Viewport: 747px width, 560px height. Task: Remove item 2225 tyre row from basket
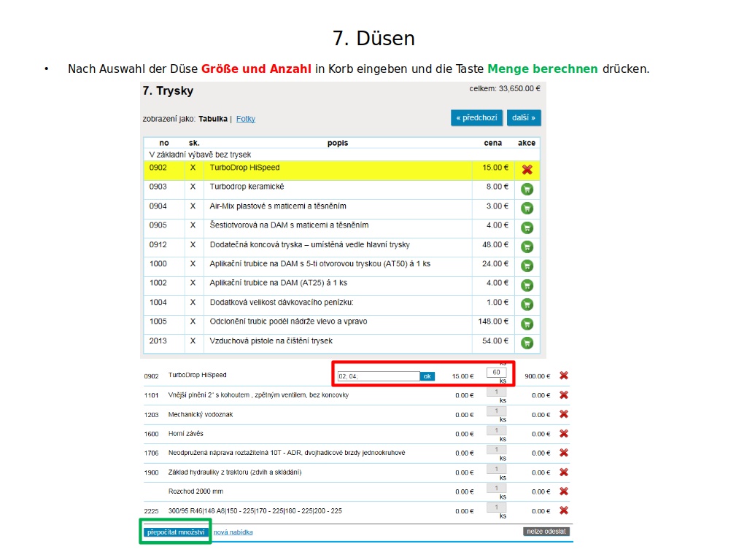563,510
